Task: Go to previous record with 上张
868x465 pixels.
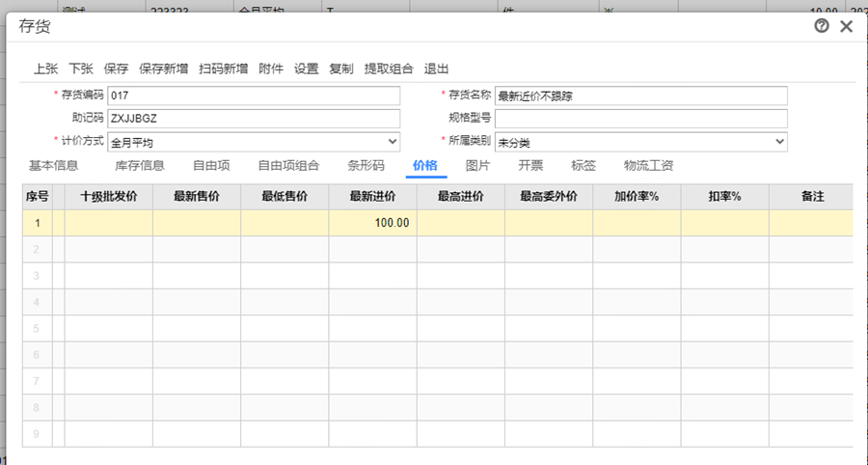Action: [45, 68]
